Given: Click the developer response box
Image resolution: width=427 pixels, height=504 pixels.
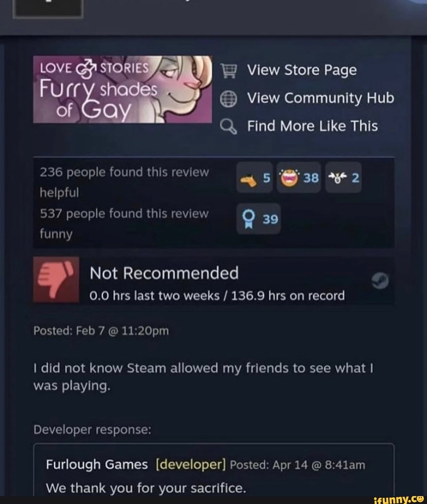Looking at the screenshot, I should [214, 470].
